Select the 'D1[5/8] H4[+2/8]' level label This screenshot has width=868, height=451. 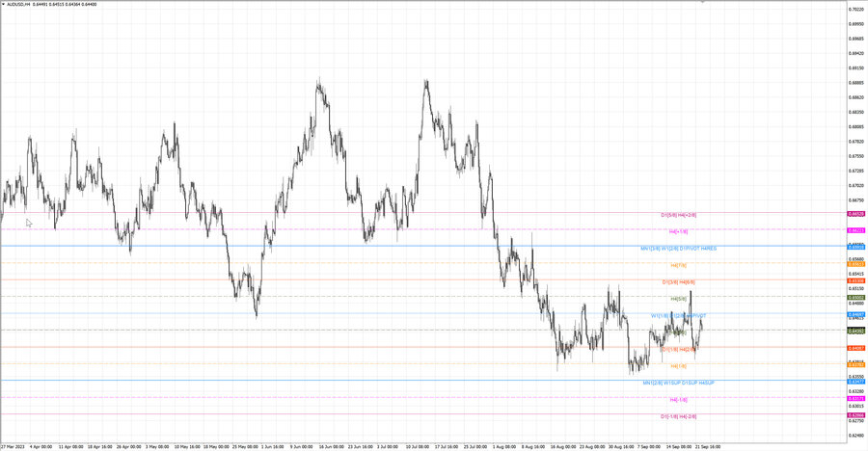[x=679, y=215]
